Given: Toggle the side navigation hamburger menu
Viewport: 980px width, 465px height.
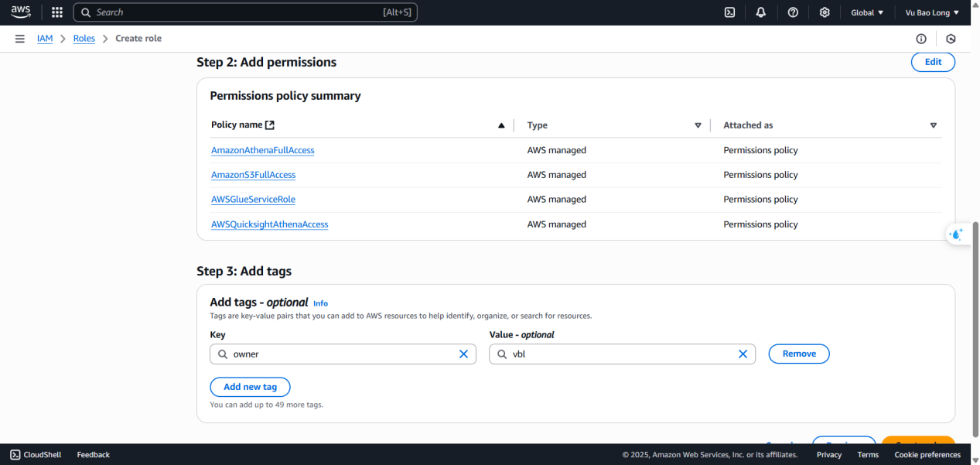Looking at the screenshot, I should [x=19, y=39].
